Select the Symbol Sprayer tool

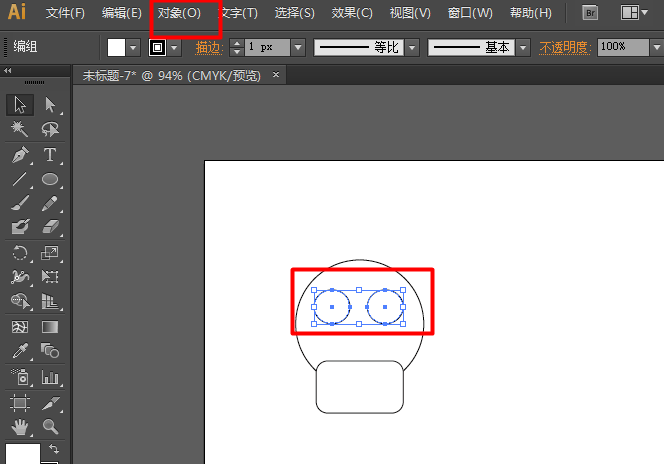point(20,377)
